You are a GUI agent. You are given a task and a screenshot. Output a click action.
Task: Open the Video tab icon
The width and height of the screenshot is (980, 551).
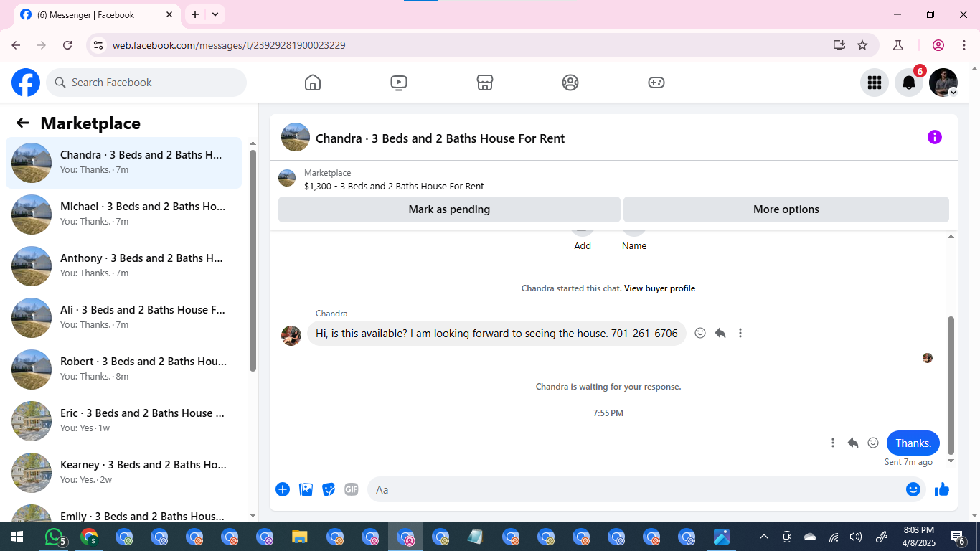coord(399,83)
